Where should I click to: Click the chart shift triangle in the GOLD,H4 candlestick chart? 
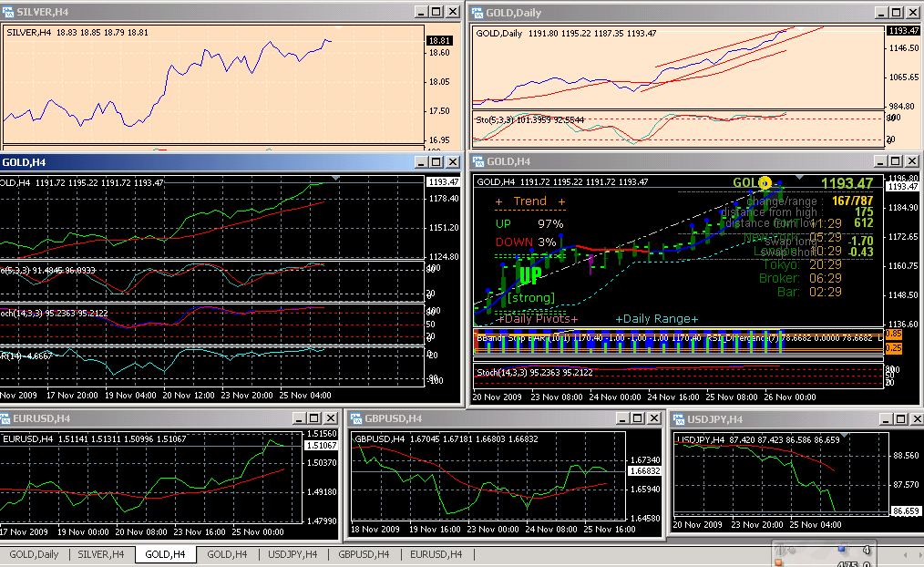800,178
